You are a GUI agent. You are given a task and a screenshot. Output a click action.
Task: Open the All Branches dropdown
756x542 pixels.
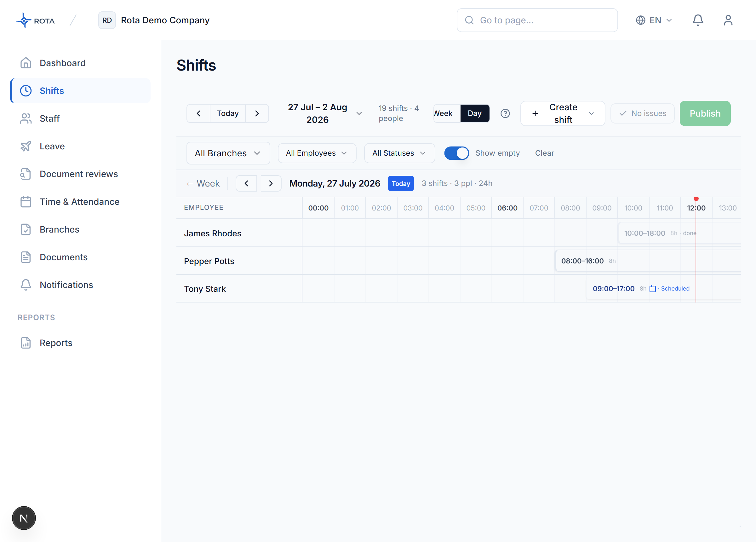[228, 153]
